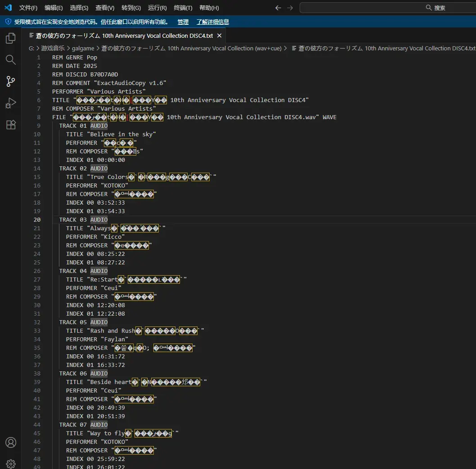The image size is (476, 469).
Task: Open the Run and Debug view
Action: coord(11,103)
